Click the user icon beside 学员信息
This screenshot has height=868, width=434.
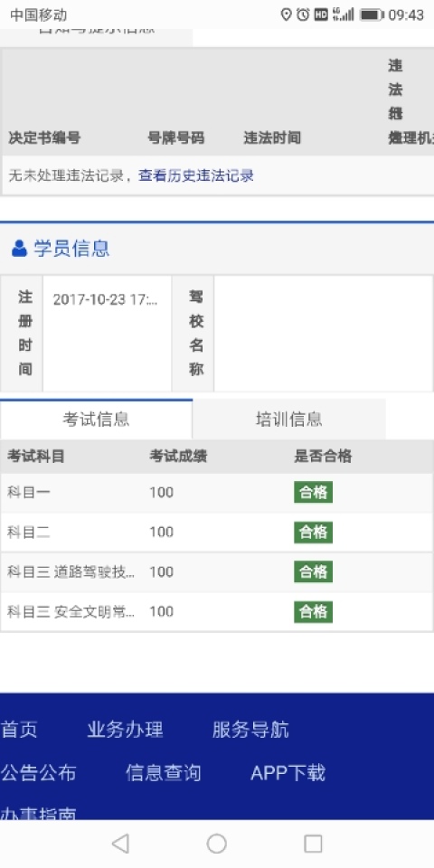click(x=19, y=249)
